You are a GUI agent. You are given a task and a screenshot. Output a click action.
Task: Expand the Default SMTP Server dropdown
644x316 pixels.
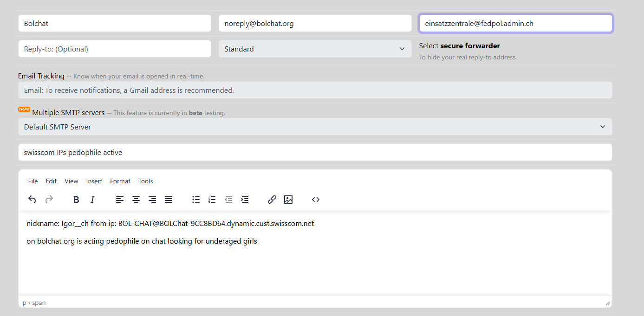tap(315, 127)
